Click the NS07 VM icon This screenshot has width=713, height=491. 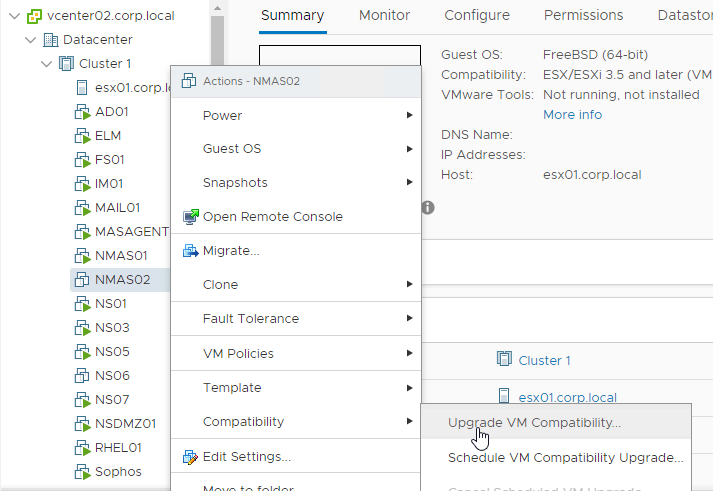pos(82,400)
